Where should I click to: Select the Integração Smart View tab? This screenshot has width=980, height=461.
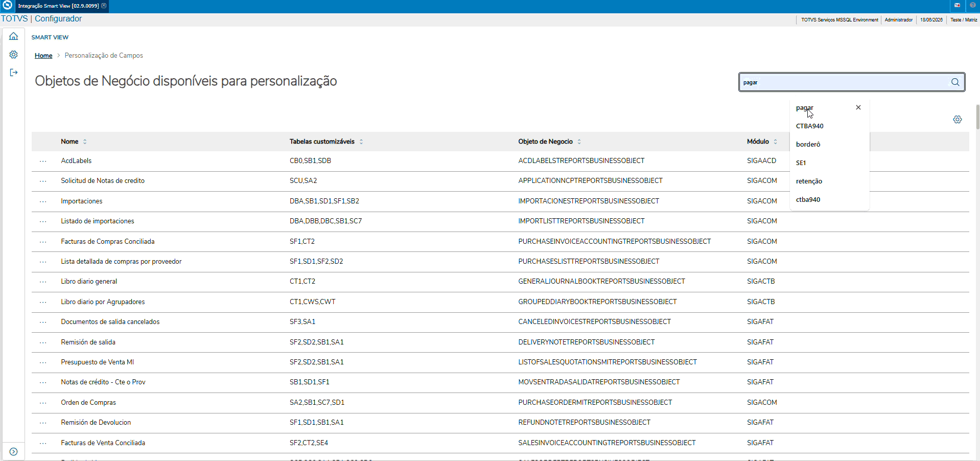59,6
